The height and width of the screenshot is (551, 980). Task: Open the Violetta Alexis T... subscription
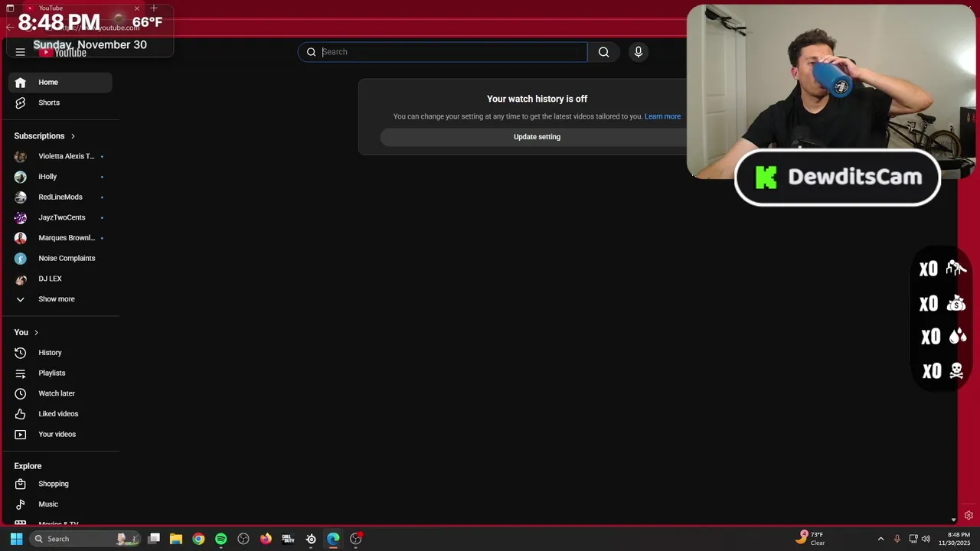click(60, 156)
